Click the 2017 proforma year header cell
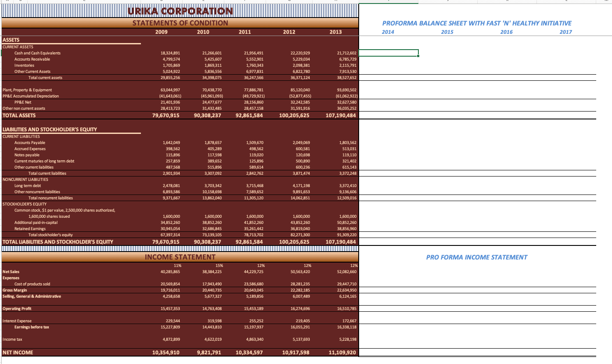612x364 pixels. tap(566, 32)
